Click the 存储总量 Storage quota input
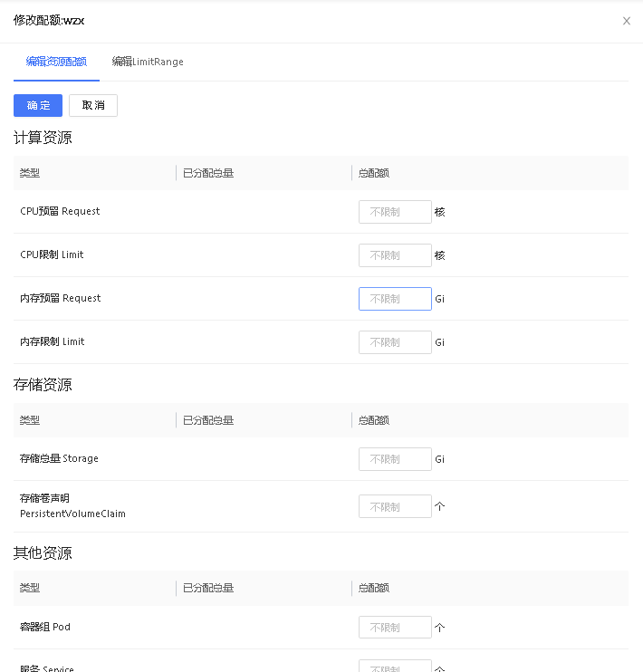643x672 pixels. coord(395,459)
